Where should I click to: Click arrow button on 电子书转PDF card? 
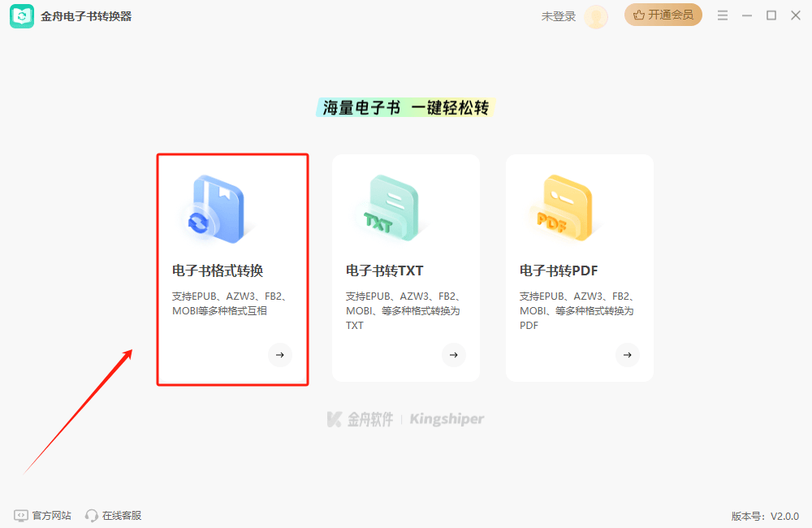pos(628,355)
